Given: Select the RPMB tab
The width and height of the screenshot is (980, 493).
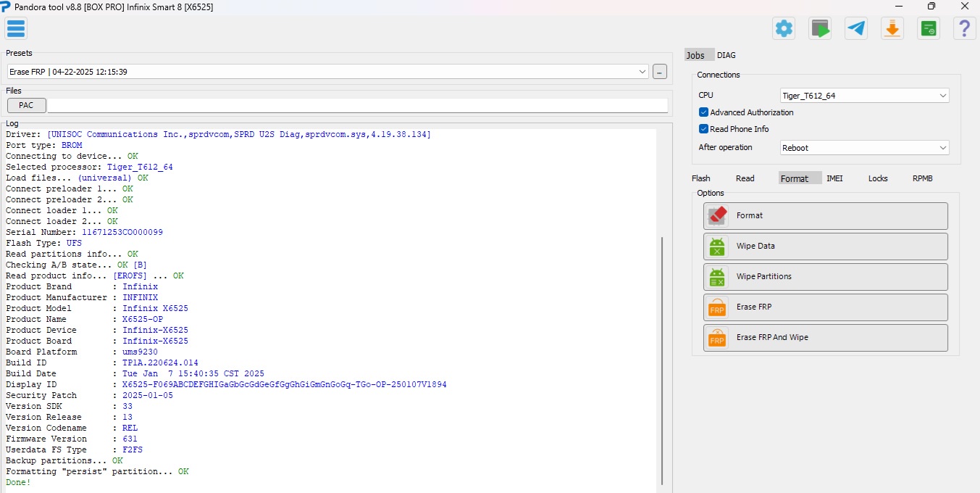Looking at the screenshot, I should [922, 178].
